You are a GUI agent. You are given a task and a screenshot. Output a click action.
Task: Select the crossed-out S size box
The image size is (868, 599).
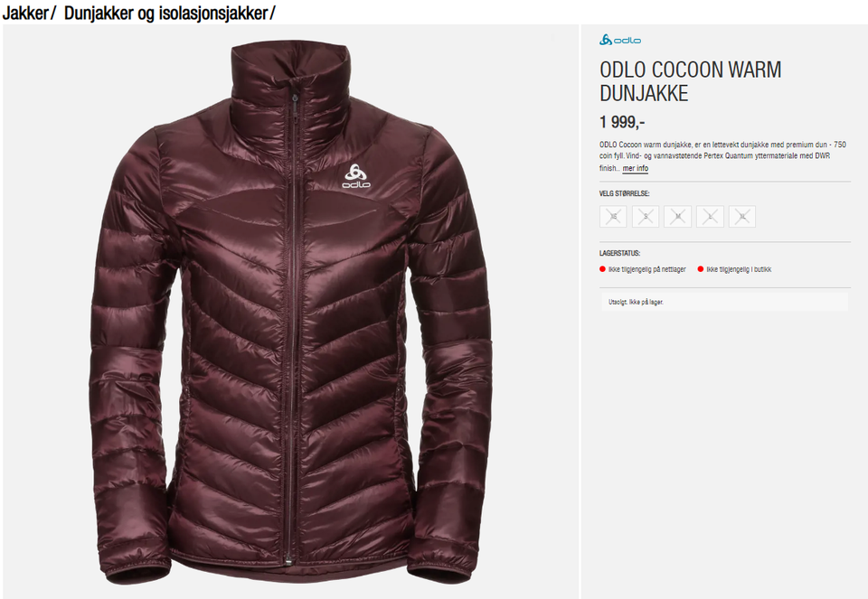click(x=646, y=216)
